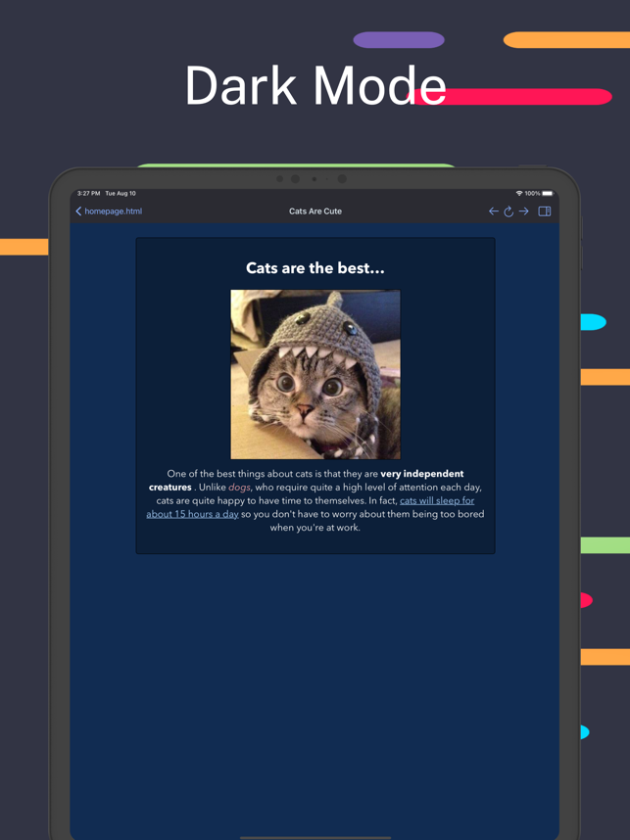Tap the home indicator bar at bottom
This screenshot has height=840, width=630.
pos(315,837)
